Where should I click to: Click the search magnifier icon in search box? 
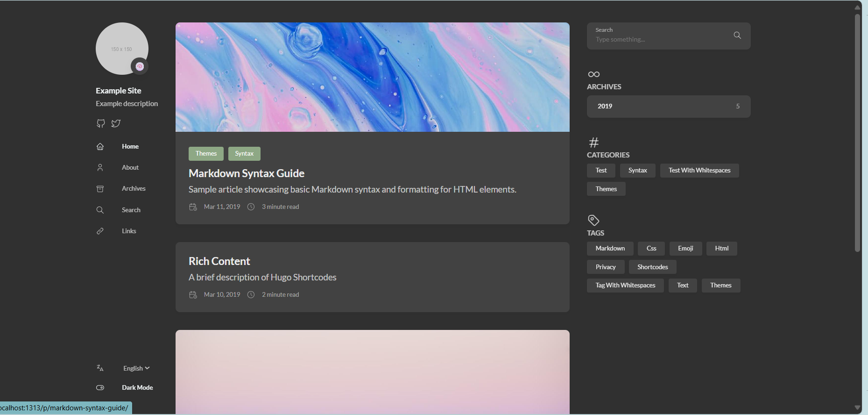pos(737,36)
